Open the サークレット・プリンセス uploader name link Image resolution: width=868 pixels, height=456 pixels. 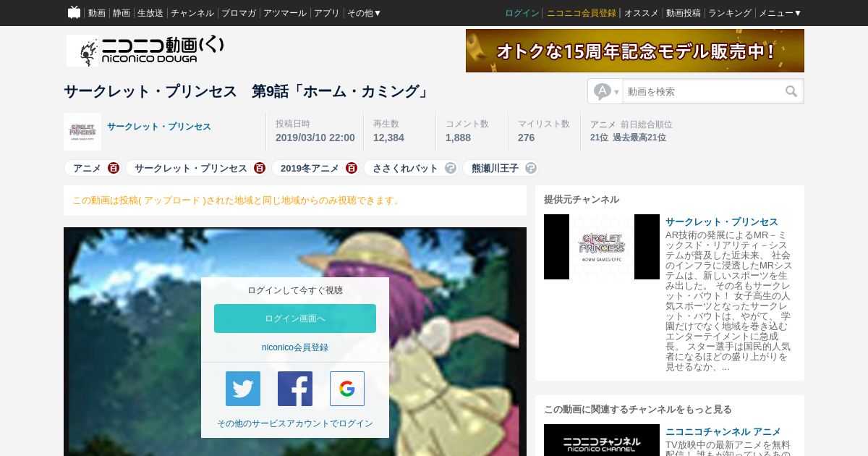tap(159, 127)
